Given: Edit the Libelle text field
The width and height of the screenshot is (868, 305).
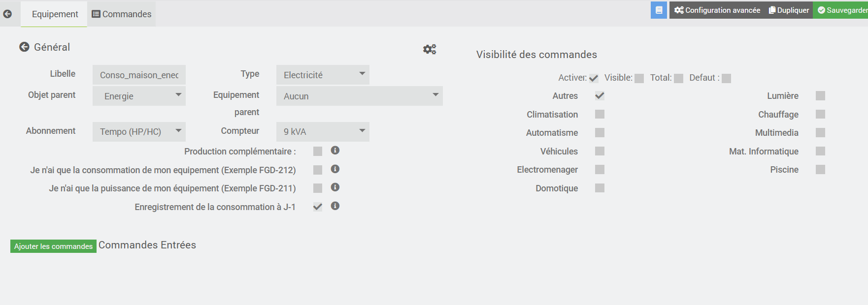Looking at the screenshot, I should click(x=139, y=75).
